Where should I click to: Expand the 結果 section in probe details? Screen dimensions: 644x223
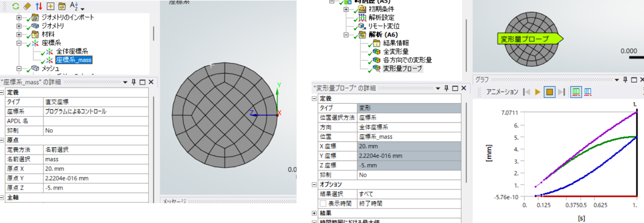tap(314, 213)
